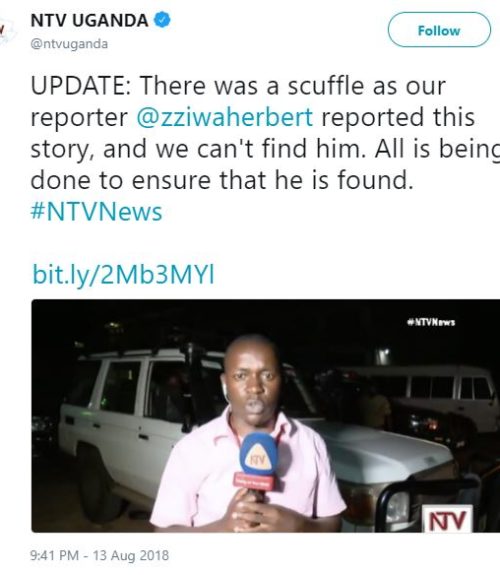Click the Follow button
Viewport: 500px width, 575px height.
(x=439, y=30)
